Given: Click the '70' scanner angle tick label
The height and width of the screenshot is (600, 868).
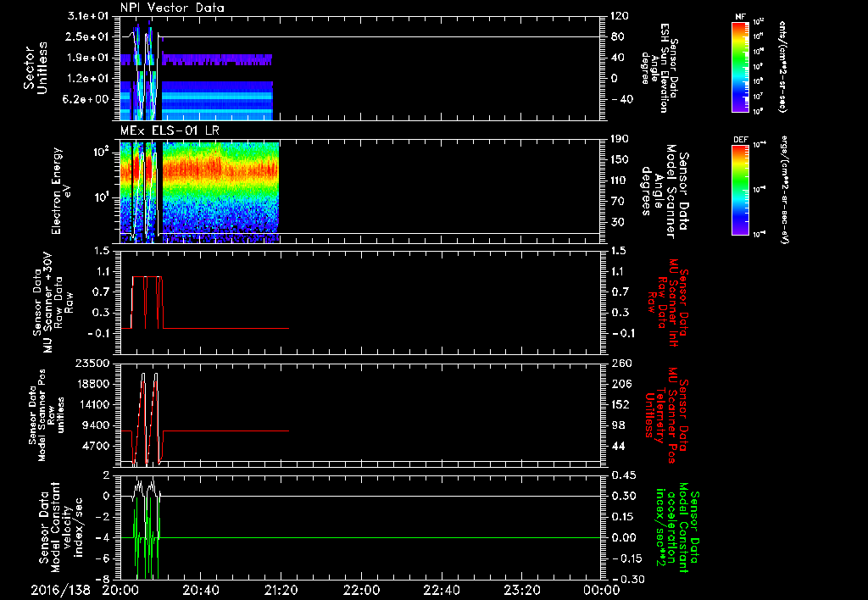Looking at the screenshot, I should pyautogui.click(x=617, y=202).
